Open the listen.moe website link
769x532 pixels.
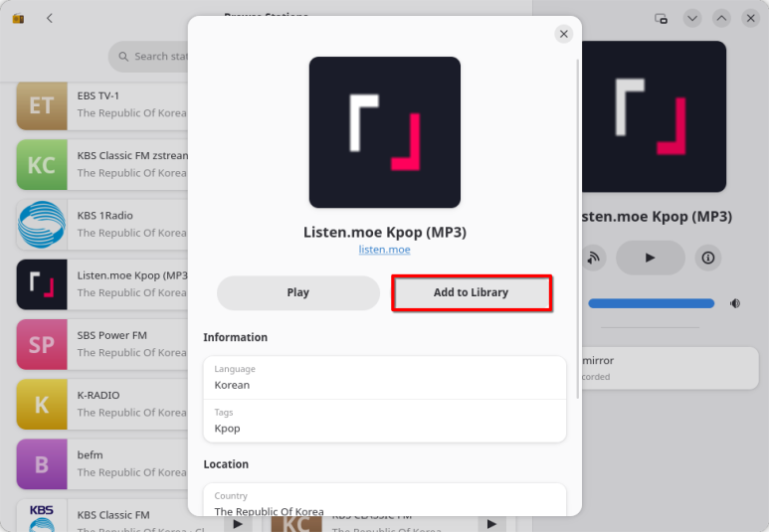click(x=384, y=250)
